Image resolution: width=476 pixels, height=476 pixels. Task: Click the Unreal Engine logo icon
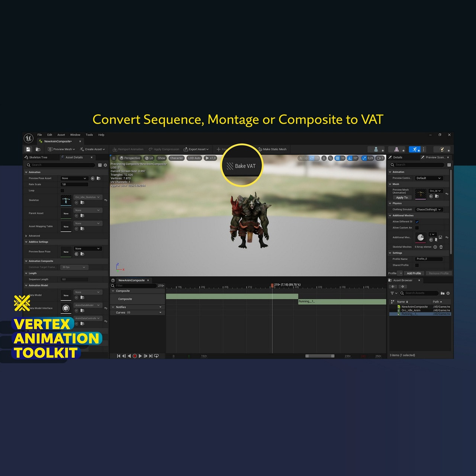[29, 138]
